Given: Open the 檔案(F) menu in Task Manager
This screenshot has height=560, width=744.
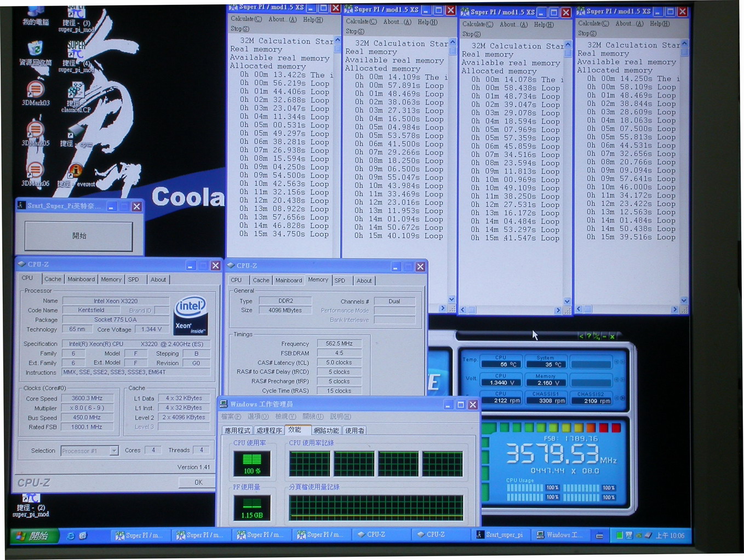Looking at the screenshot, I should [x=231, y=417].
